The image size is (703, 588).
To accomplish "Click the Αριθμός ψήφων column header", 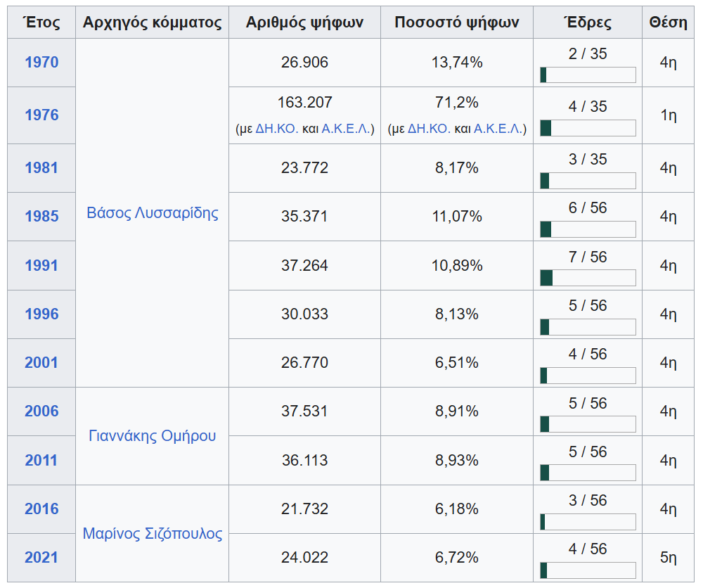I will [x=304, y=23].
